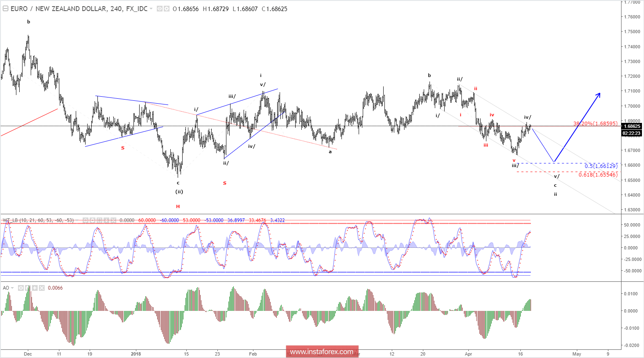Click the current price tag 1.68625
This screenshot has height=358, width=644.
coord(632,126)
